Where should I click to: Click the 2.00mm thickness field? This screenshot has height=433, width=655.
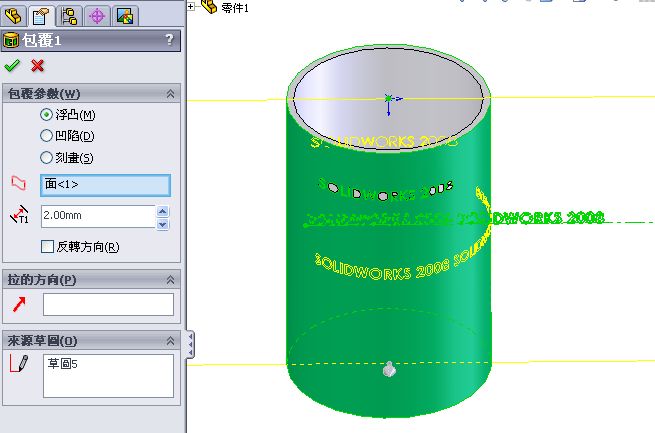coord(98,216)
